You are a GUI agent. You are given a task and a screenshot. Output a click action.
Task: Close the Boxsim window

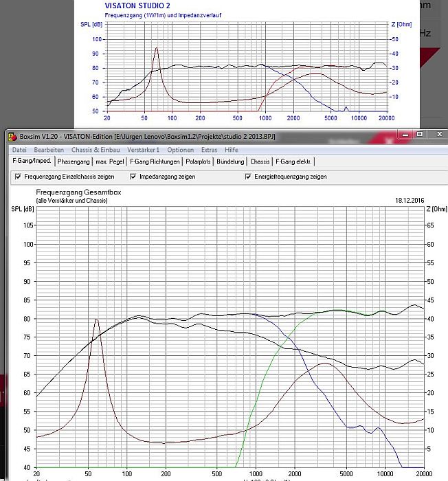439,135
